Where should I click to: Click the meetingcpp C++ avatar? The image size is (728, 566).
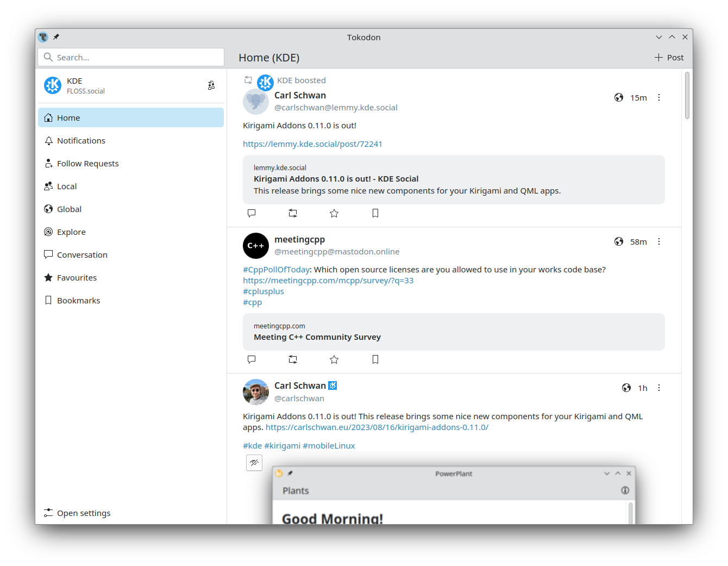coord(256,246)
